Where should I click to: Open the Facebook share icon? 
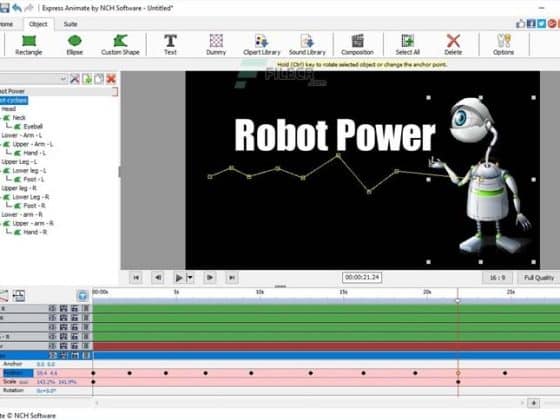(x=531, y=24)
